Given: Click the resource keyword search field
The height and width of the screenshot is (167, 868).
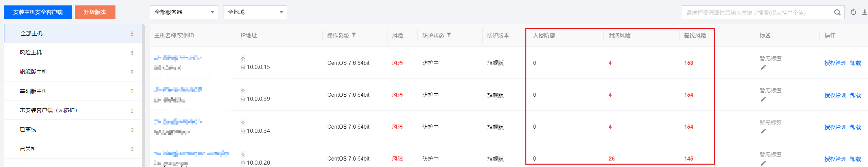Looking at the screenshot, I should [x=757, y=13].
